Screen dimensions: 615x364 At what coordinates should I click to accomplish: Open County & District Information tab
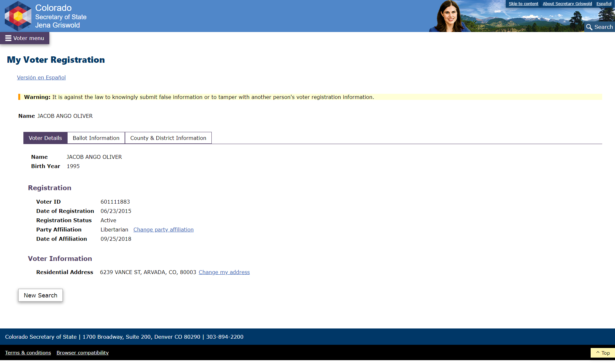[x=168, y=138]
